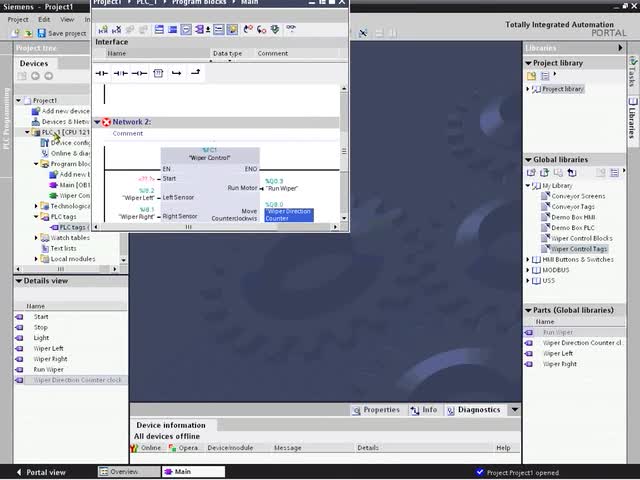
Task: Click the new project icon in main toolbar
Action: (x=15, y=33)
